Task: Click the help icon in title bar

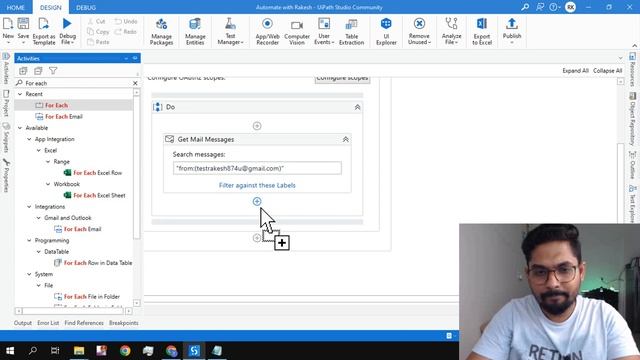Action: coord(553,7)
